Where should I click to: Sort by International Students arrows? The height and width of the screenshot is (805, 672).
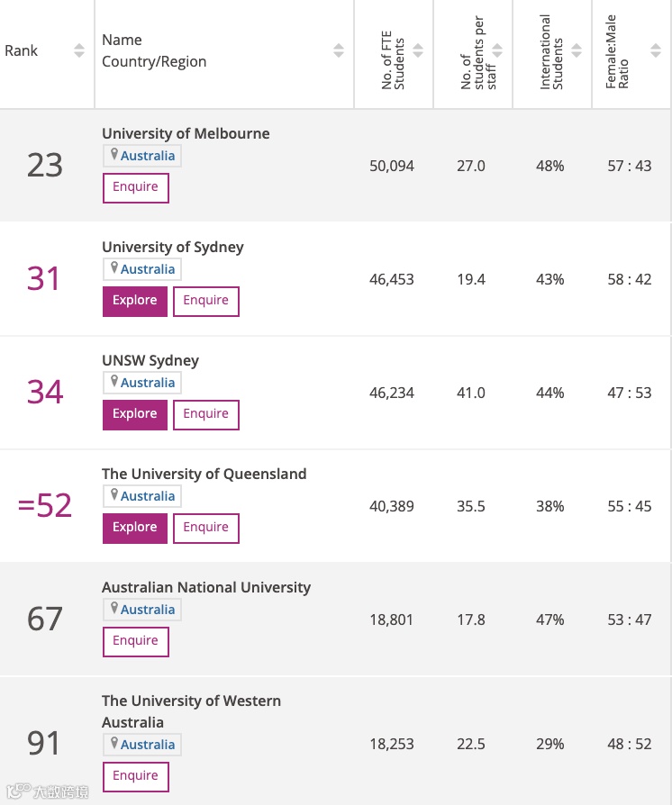pyautogui.click(x=577, y=50)
